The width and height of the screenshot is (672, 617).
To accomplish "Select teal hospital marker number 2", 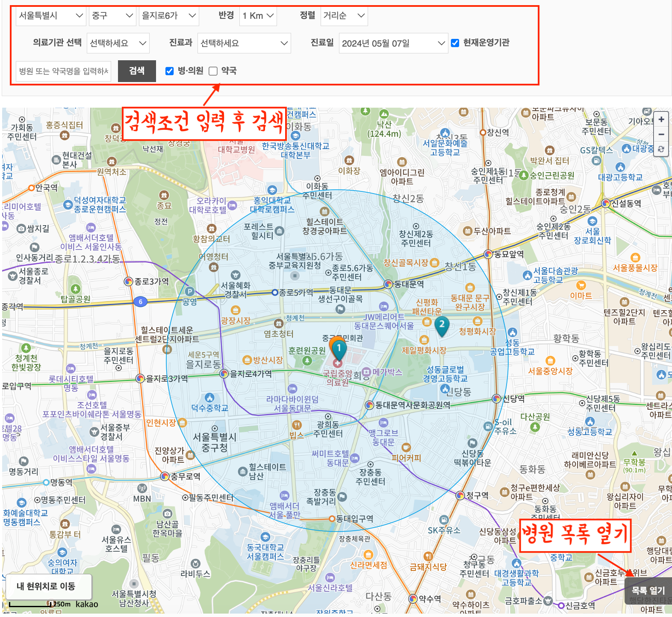I will tap(442, 326).
